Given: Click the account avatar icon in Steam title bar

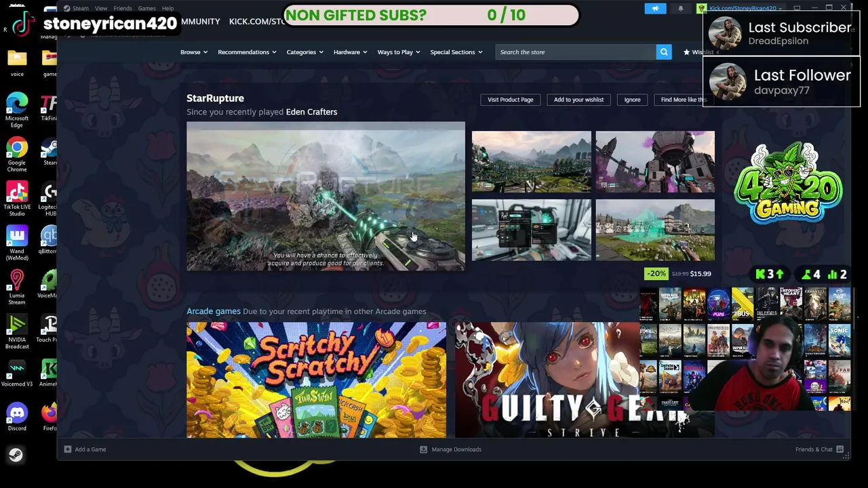Looking at the screenshot, I should (702, 8).
